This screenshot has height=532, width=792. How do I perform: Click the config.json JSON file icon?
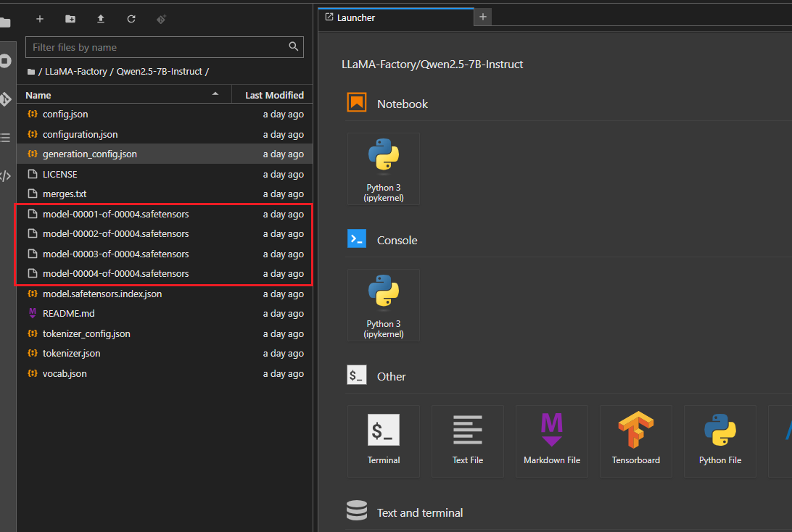[33, 114]
